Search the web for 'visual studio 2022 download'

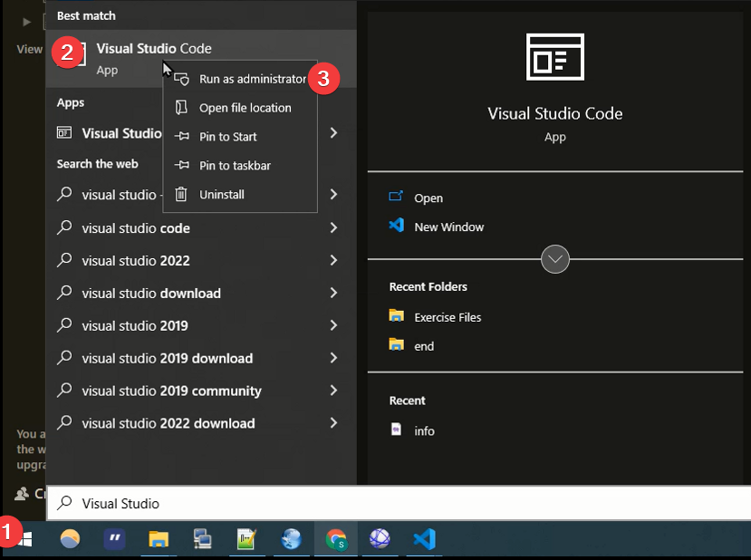(x=168, y=423)
